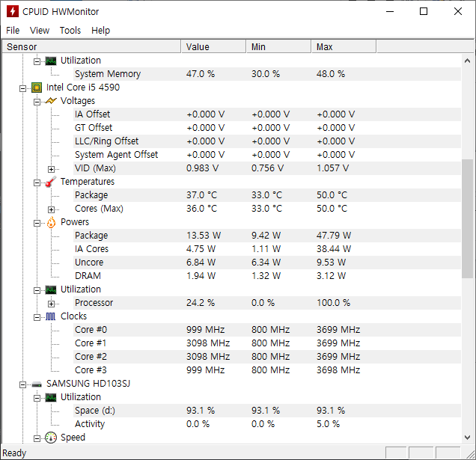Open the View menu
This screenshot has width=476, height=460.
tap(40, 31)
